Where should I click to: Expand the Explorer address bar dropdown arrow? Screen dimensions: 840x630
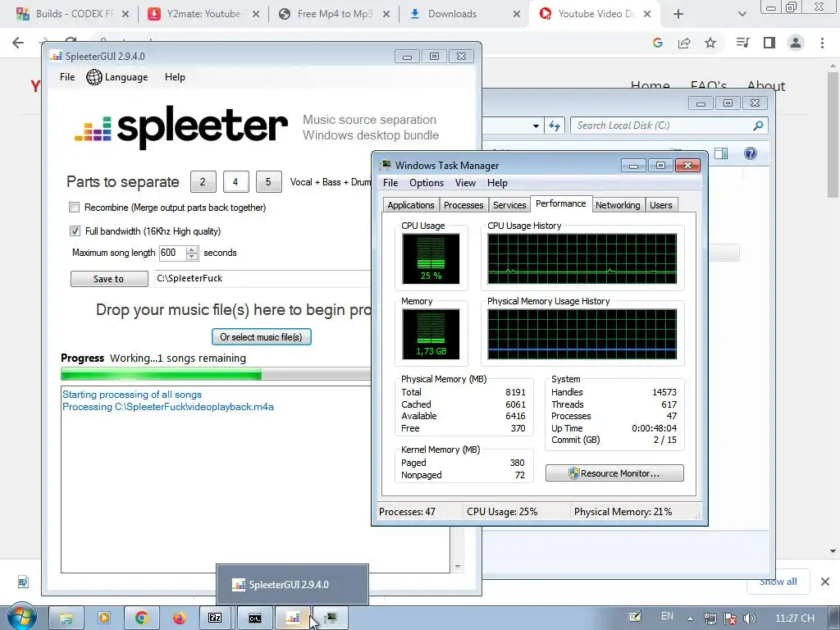pyautogui.click(x=536, y=126)
